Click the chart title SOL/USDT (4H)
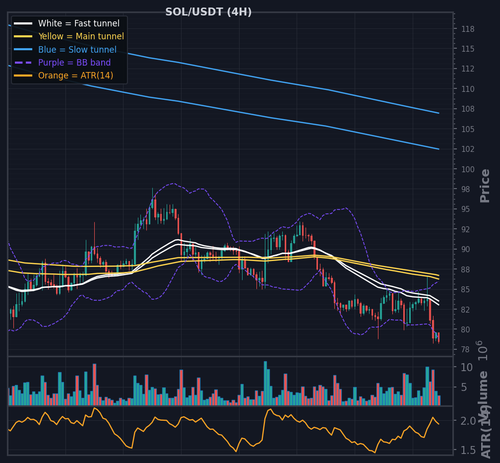Screen dimensions: 500x463 click(208, 12)
